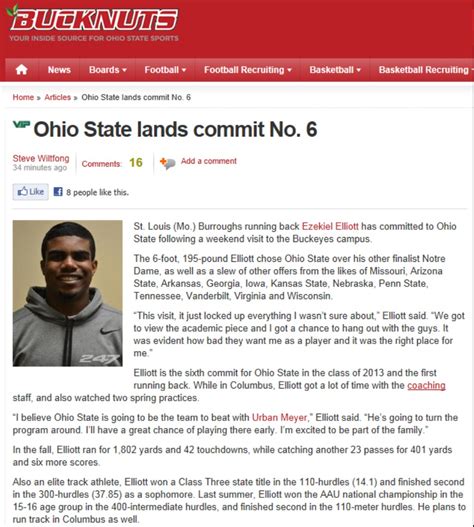Open author Steve Wiltfong's profile link
Viewport: 474px width, 527px height.
[x=41, y=158]
